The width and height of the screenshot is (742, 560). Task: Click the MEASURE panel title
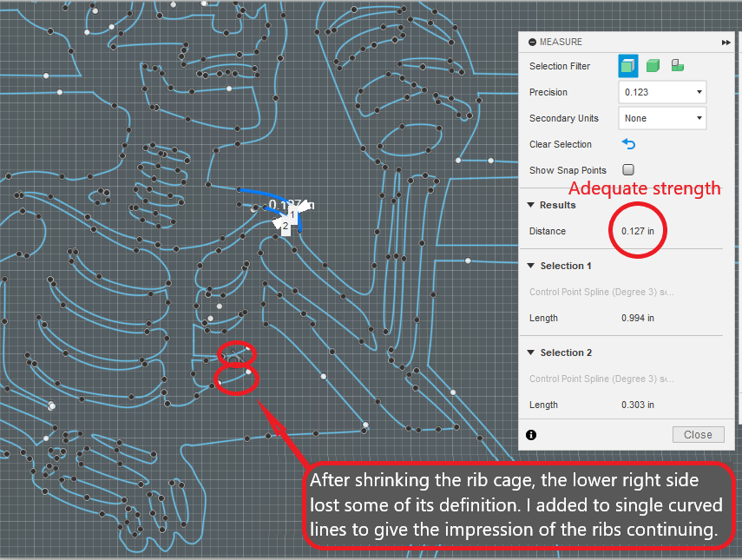pyautogui.click(x=561, y=43)
